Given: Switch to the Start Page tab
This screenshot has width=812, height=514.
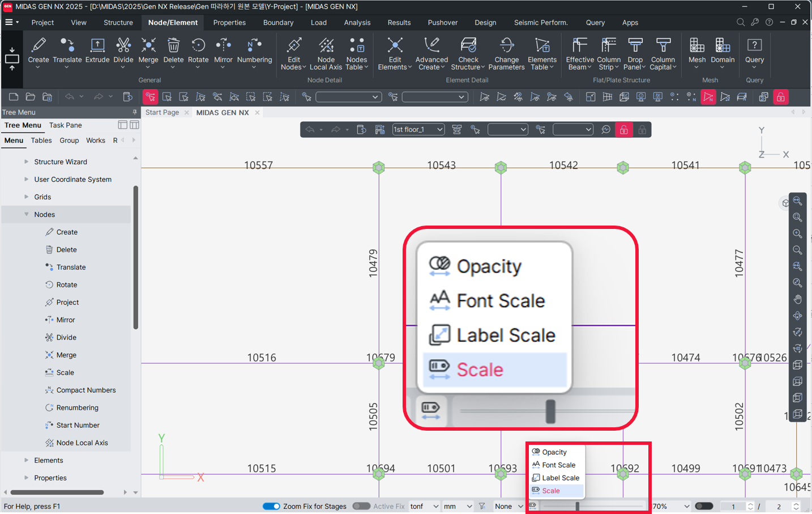Looking at the screenshot, I should pyautogui.click(x=162, y=112).
